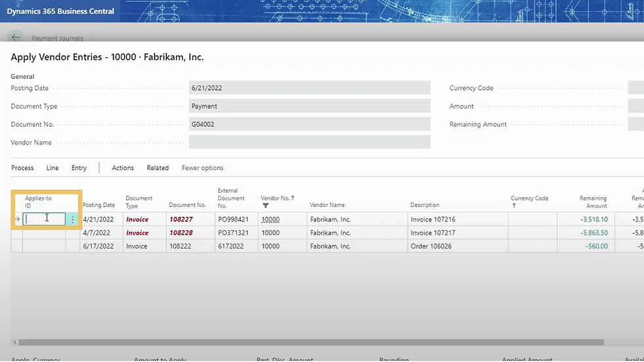Select posting date 6/17/2022 cell

(x=103, y=246)
